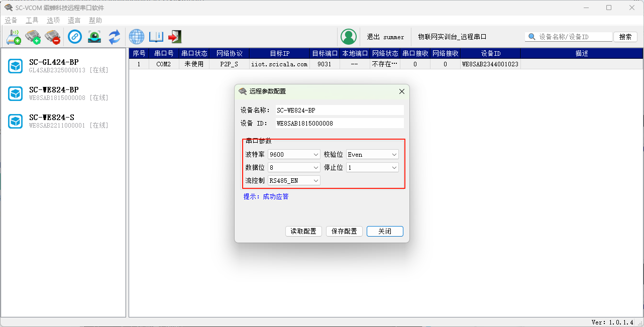The image size is (644, 327).
Task: Click the globe web icon
Action: point(137,37)
